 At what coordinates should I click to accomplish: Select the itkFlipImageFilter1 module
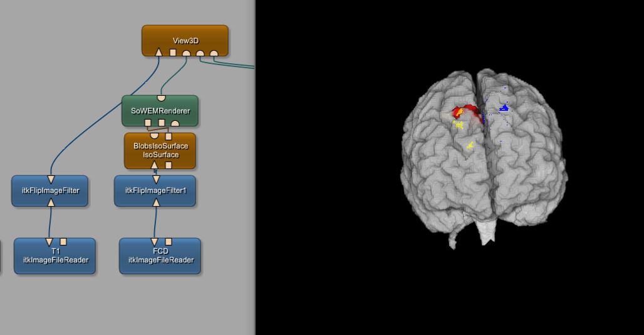point(155,191)
